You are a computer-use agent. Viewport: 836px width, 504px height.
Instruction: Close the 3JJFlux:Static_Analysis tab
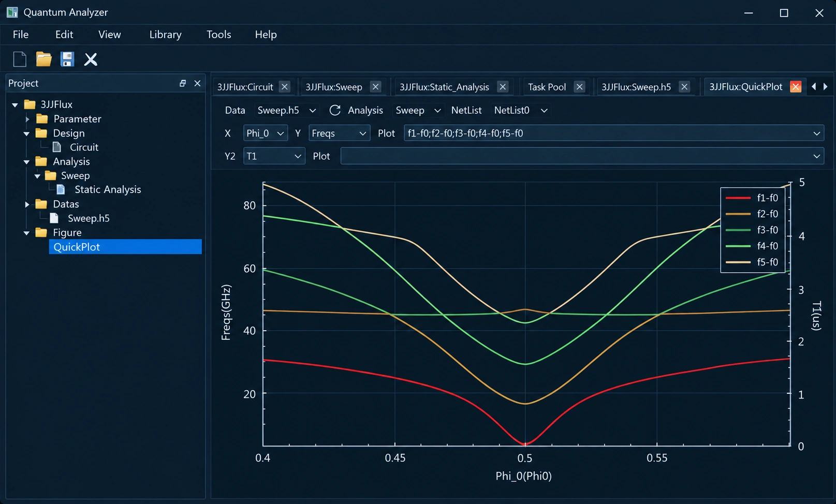(x=503, y=87)
